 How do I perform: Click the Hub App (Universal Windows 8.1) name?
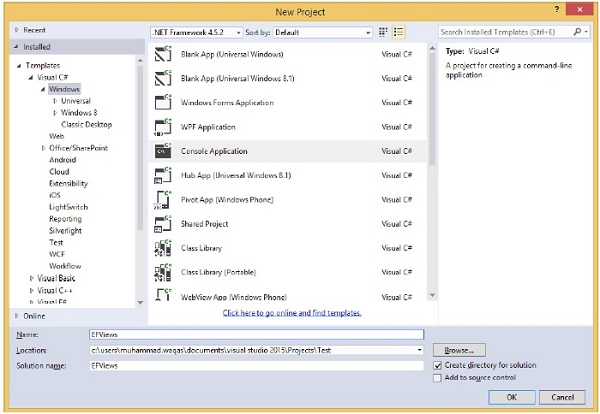coord(236,175)
